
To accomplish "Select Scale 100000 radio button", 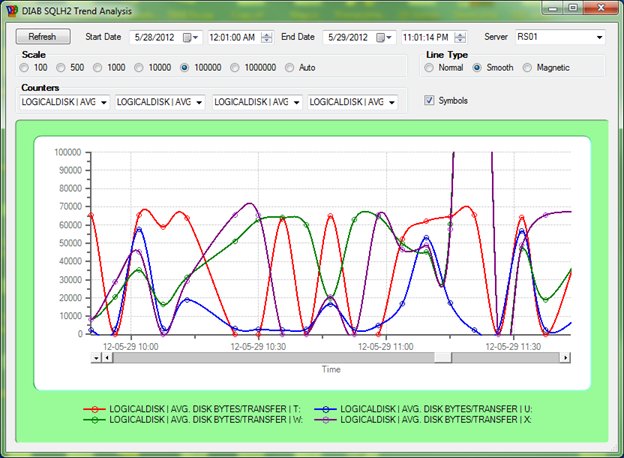I will 201,68.
